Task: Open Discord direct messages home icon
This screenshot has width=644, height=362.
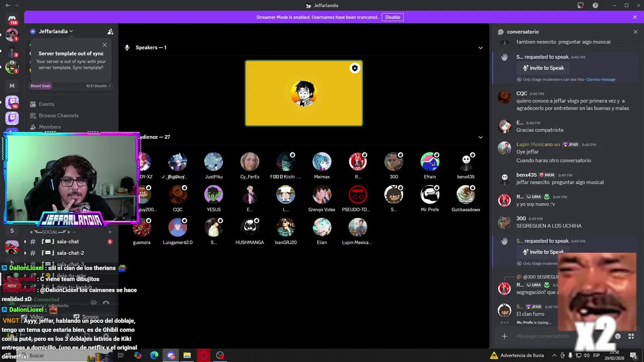Action: tap(12, 18)
